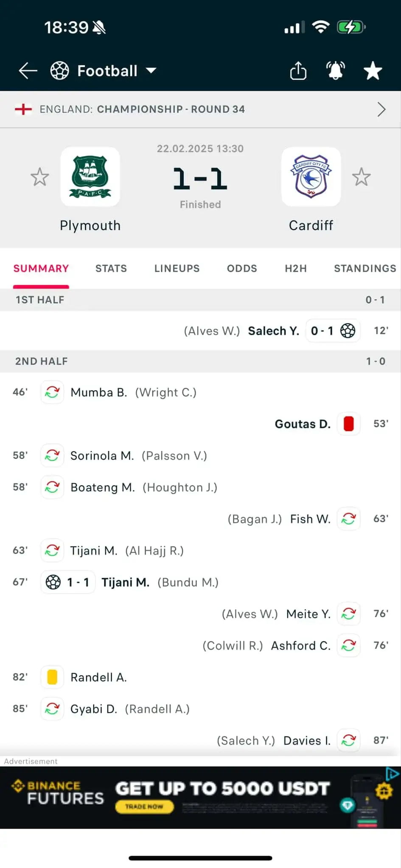Screen dimensions: 401x868
Task: Toggle favorite star beside Plymouth
Action: point(40,177)
